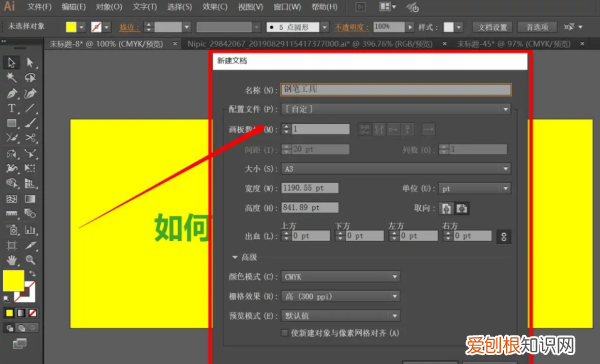The width and height of the screenshot is (600, 364).
Task: Open the Color Mode dropdown showing CMYK
Action: click(x=341, y=277)
